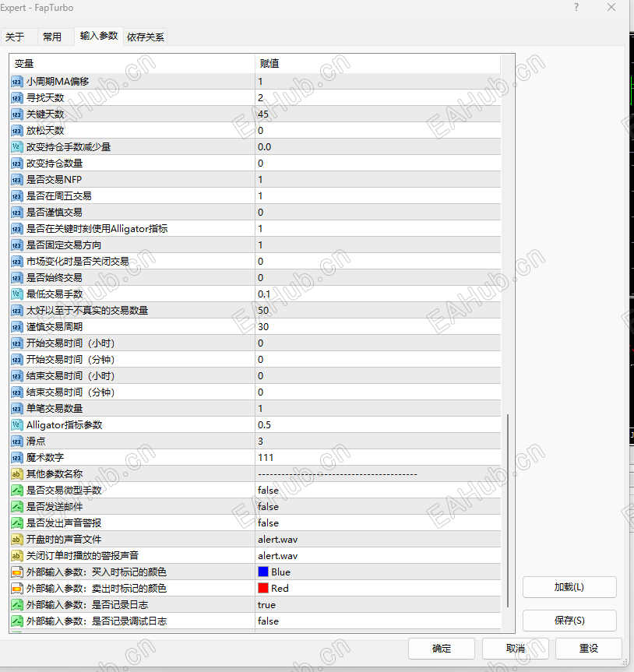This screenshot has width=634, height=672.
Task: Click the string icon beside 开盘时的声音文件
Action: pos(16,540)
